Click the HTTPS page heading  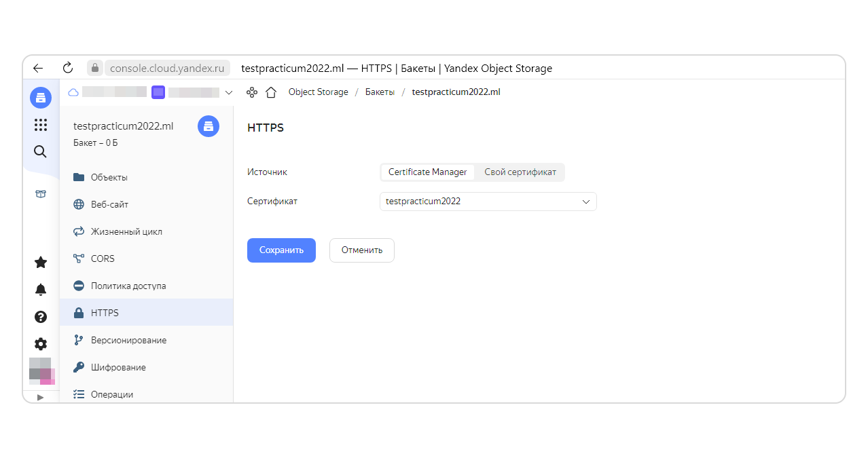[x=266, y=128]
